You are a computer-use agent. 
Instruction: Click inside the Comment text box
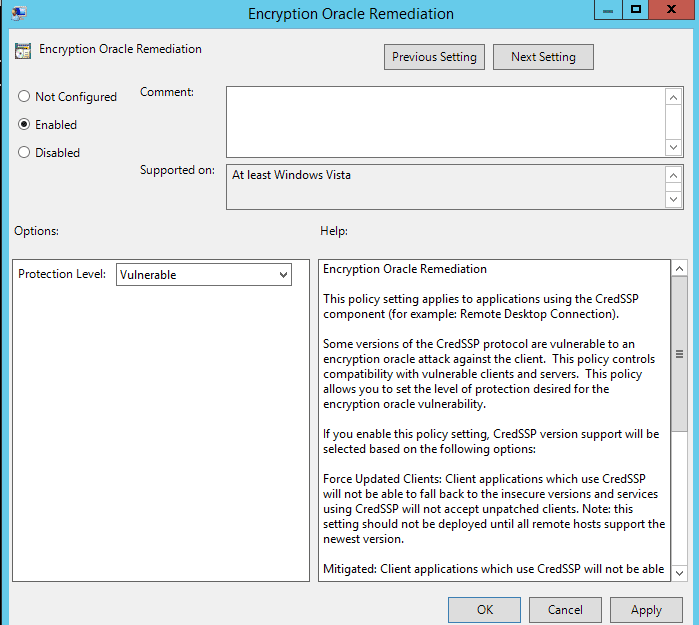pyautogui.click(x=445, y=122)
